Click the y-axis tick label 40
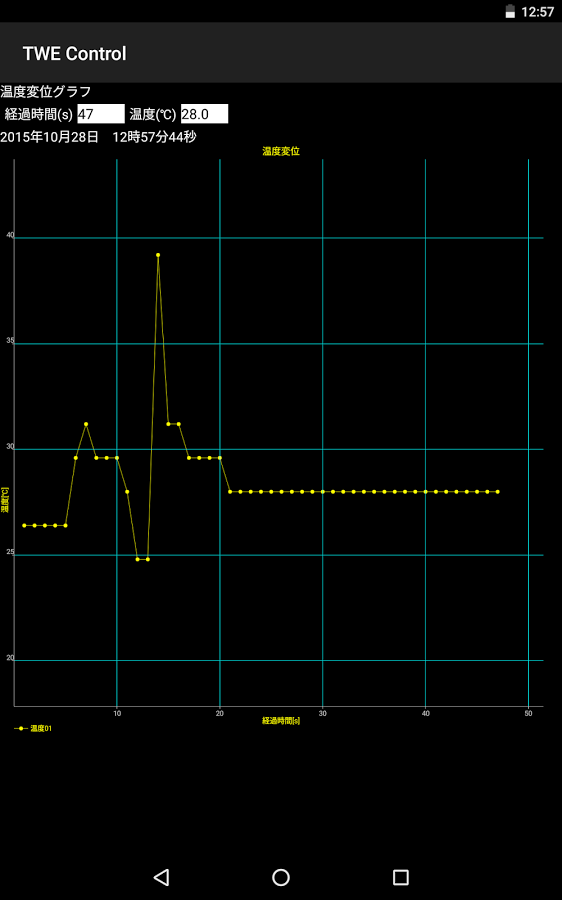The height and width of the screenshot is (900, 562). click(10, 235)
